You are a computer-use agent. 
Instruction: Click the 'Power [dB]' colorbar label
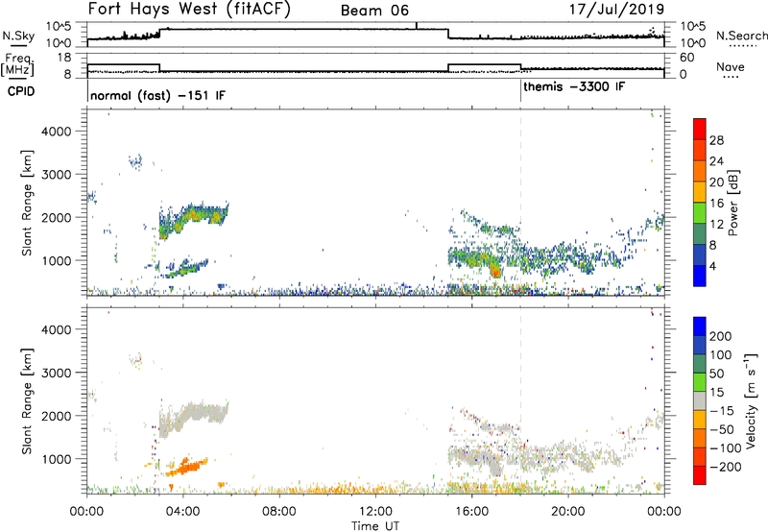tap(732, 203)
